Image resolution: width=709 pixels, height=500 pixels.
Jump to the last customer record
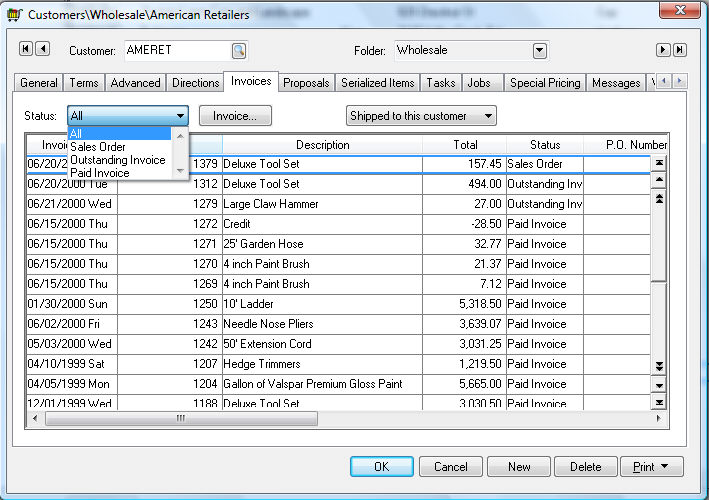coord(679,50)
